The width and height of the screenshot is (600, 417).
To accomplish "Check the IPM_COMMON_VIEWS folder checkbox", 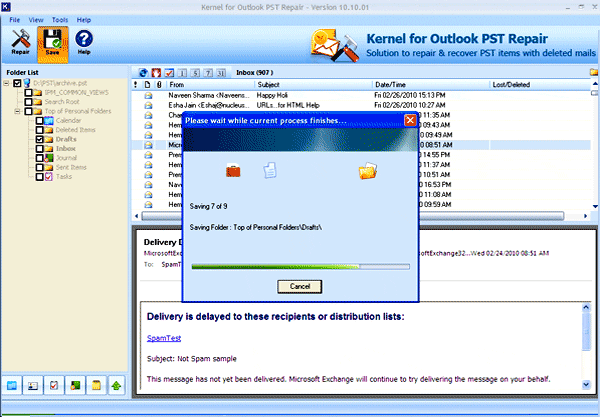I will click(28, 93).
